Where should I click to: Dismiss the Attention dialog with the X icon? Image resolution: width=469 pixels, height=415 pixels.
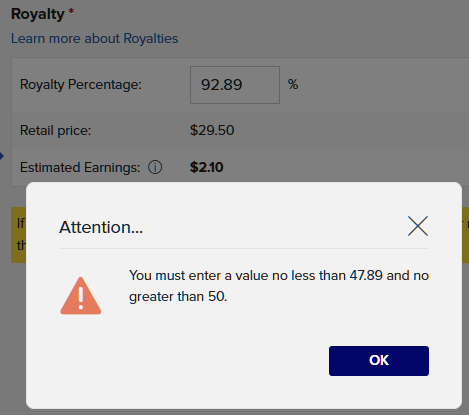[x=418, y=226]
